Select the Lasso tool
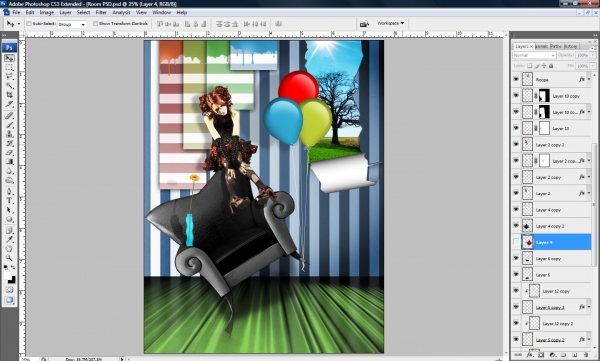 (x=9, y=77)
